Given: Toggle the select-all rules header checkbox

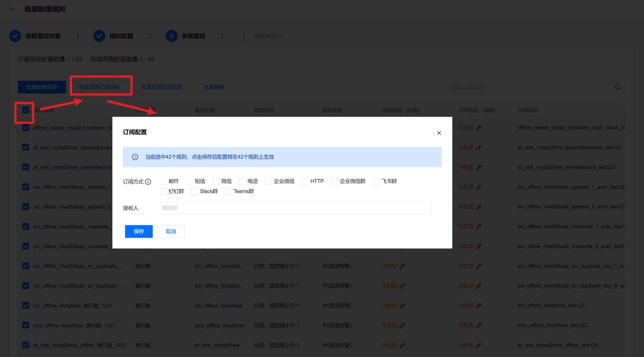Looking at the screenshot, I should pos(25,110).
